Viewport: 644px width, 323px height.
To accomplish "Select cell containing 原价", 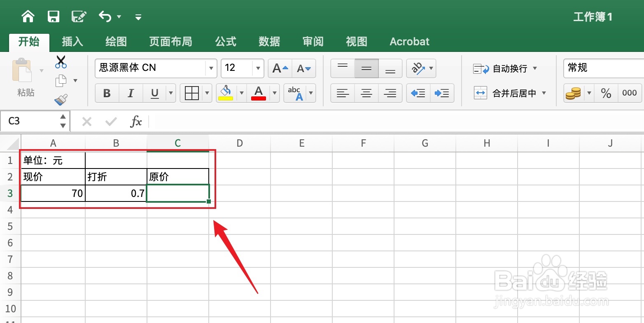I will pos(178,177).
